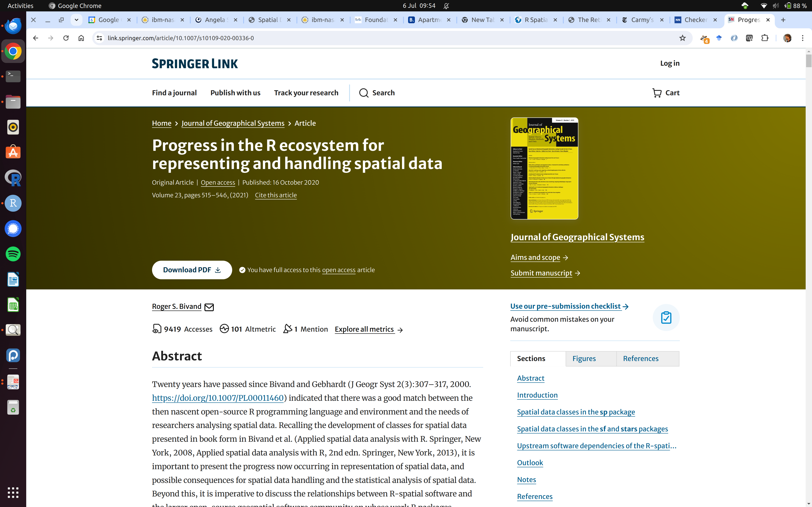
Task: Click the home button in Chrome toolbar
Action: 81,38
